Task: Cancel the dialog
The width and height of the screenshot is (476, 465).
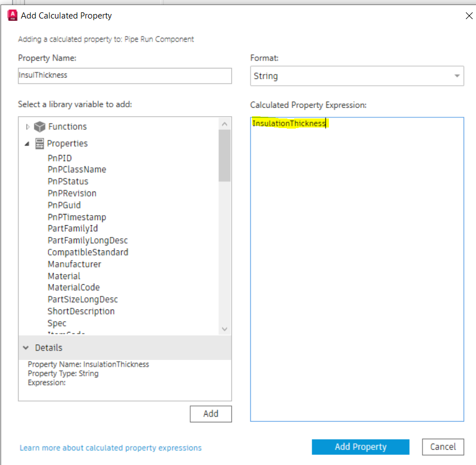Action: 443,447
